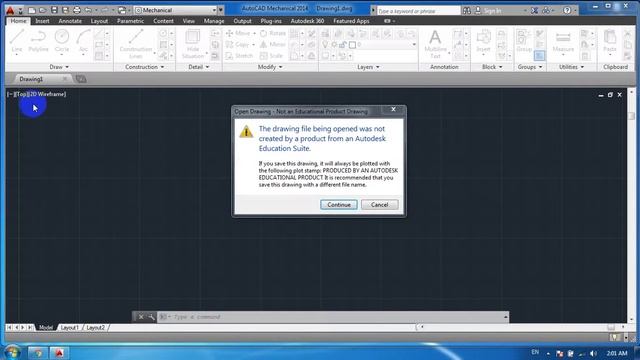Viewport: 640px width, 360px height.
Task: Expand the Layers panel
Action: [368, 67]
